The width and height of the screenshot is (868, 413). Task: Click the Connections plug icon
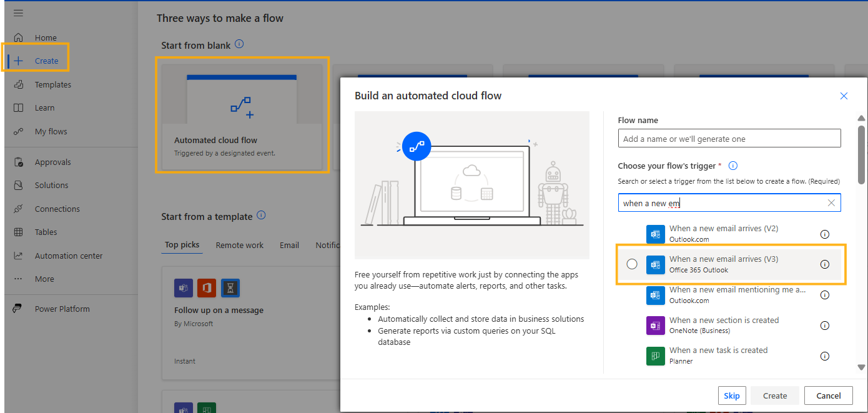pos(19,209)
